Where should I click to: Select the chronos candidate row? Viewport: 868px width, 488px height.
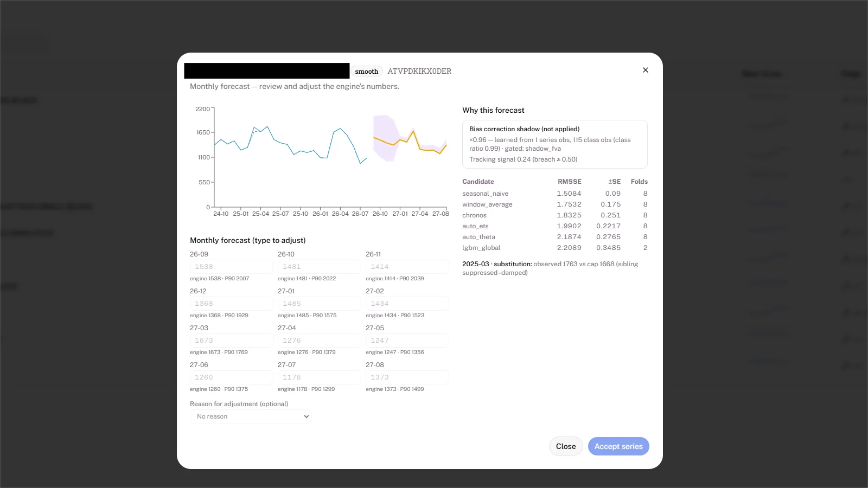click(555, 215)
